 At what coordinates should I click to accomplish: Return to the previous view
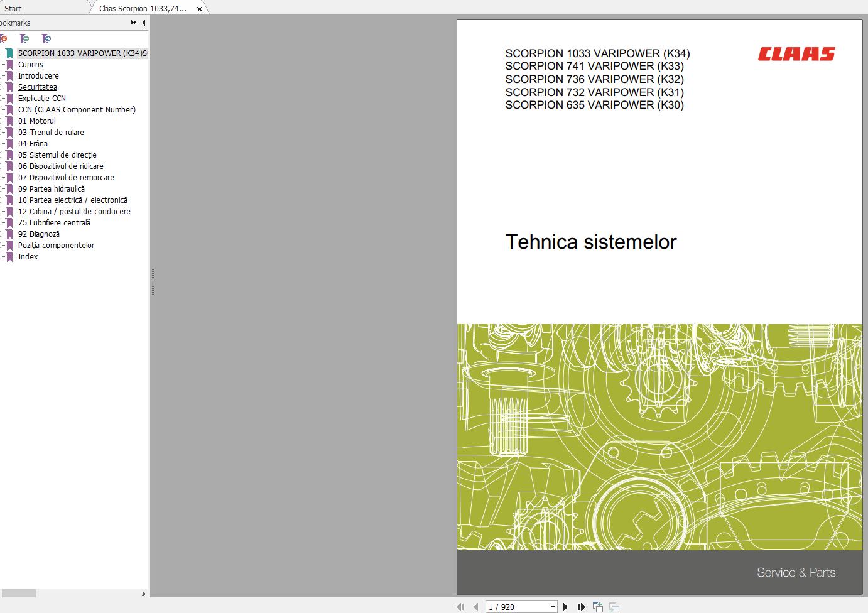(x=597, y=607)
